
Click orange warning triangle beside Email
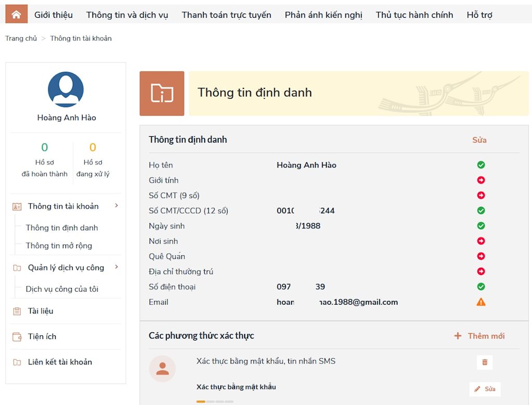(481, 302)
